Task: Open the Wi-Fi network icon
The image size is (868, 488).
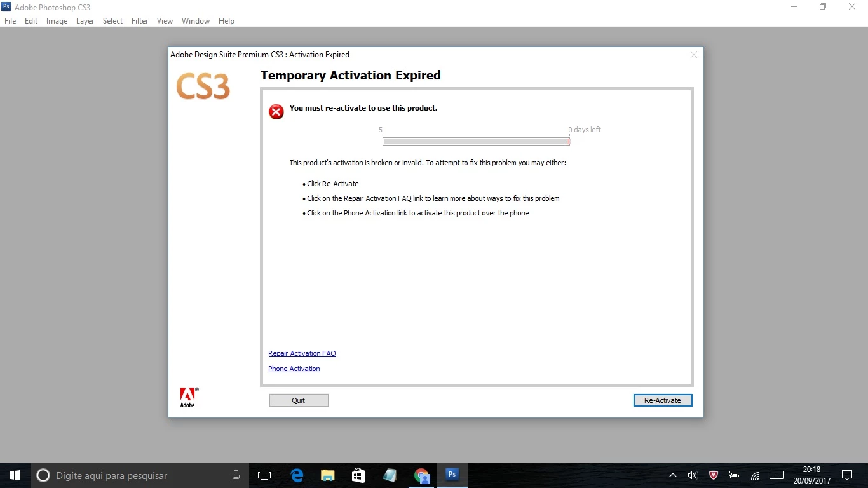Action: tap(755, 475)
